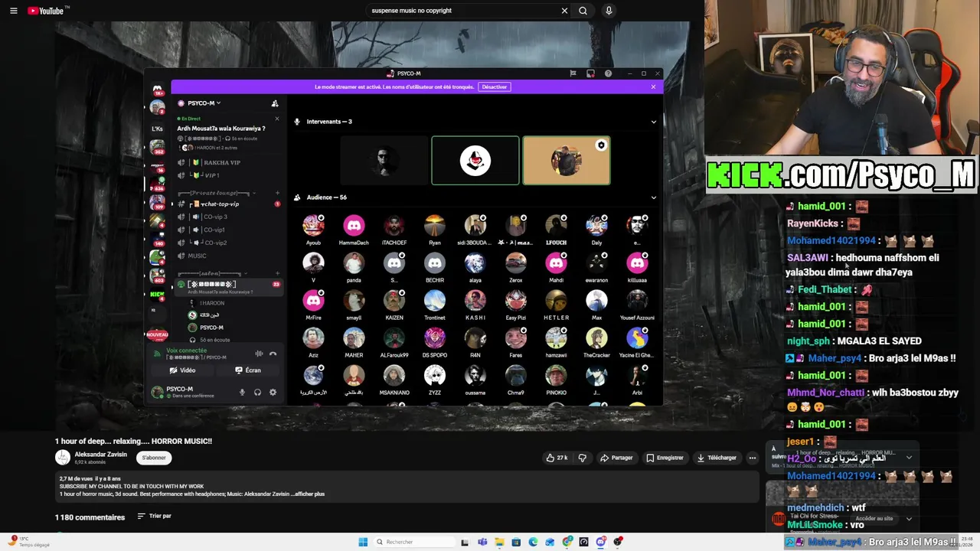Open TheCracker's avatar in the audience
This screenshot has width=980, height=551.
tap(596, 338)
